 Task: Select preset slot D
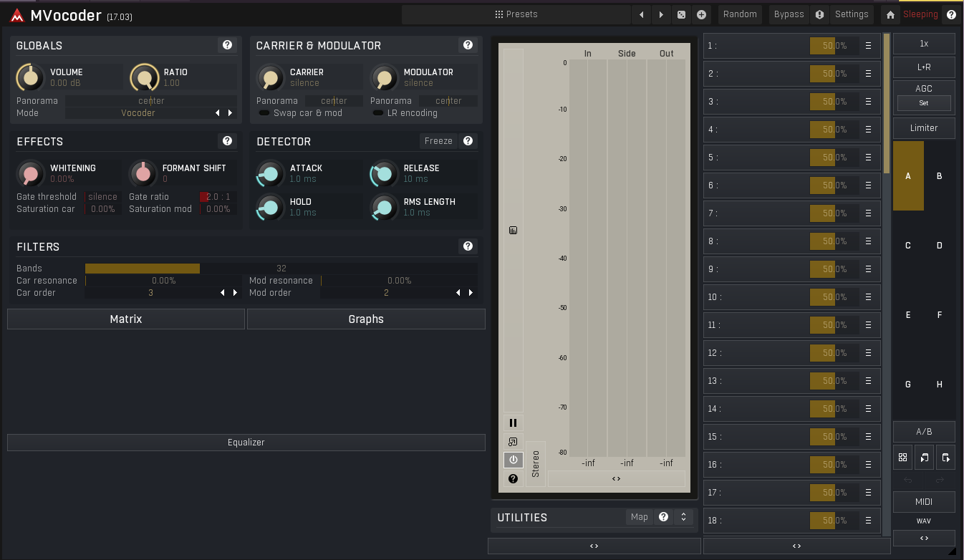click(940, 246)
